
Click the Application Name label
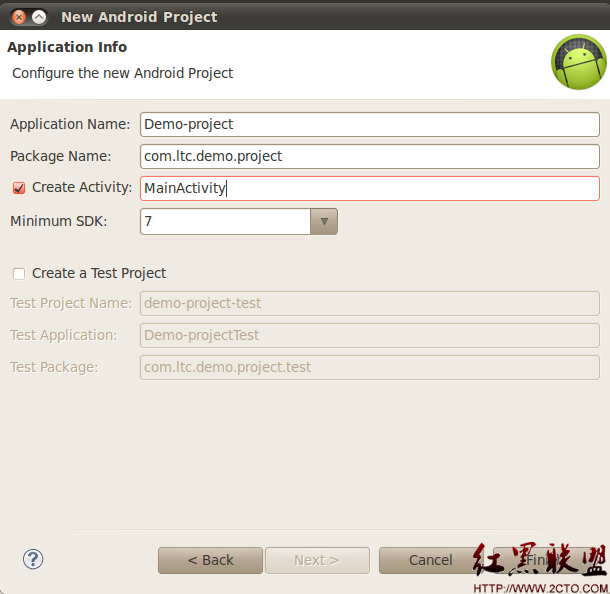[x=70, y=124]
